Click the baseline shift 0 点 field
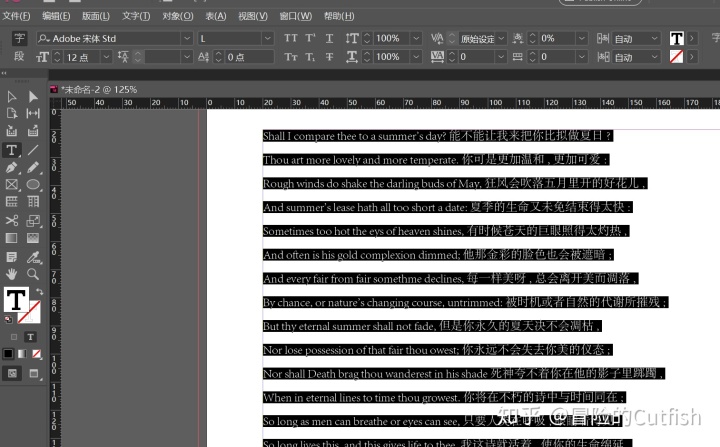720x447 pixels. pyautogui.click(x=249, y=57)
